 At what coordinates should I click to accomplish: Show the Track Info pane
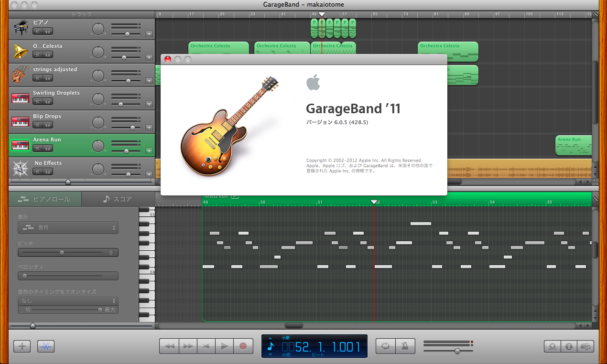[x=569, y=346]
